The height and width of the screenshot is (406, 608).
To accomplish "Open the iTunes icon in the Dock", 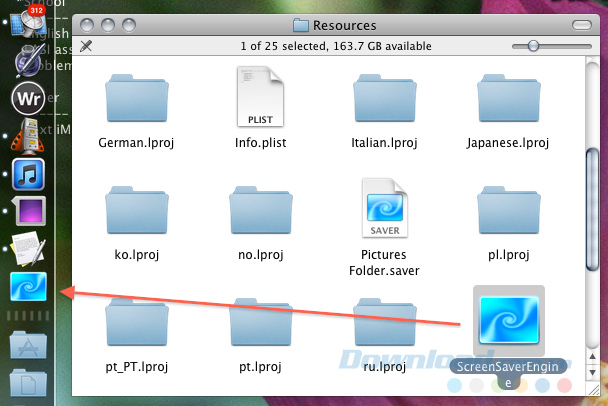I will pyautogui.click(x=28, y=174).
